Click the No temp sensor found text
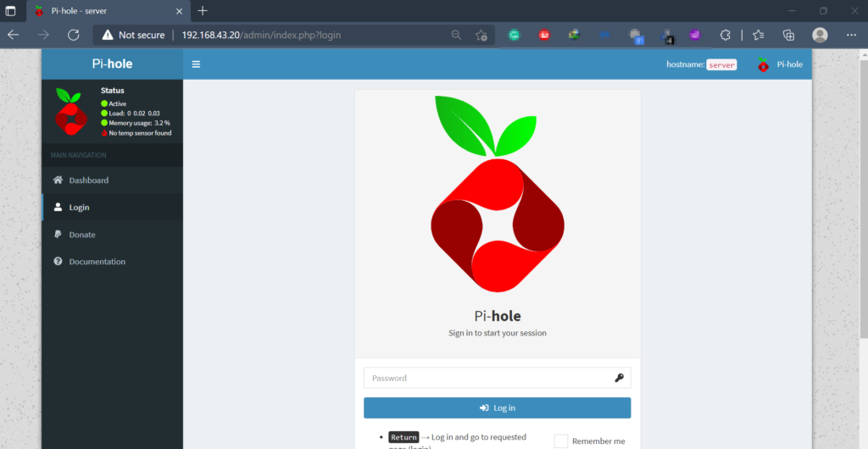 tap(140, 133)
